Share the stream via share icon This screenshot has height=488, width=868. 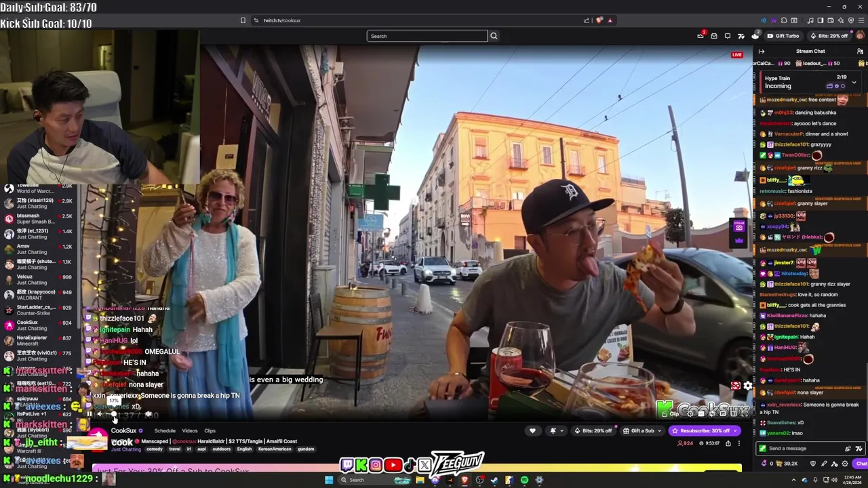728,443
